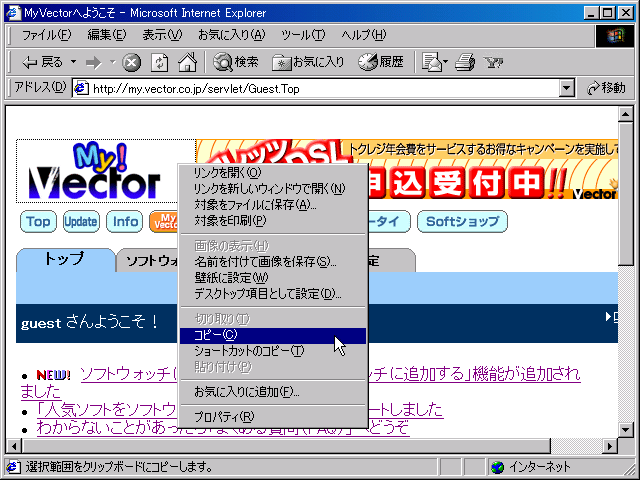Click the Windows logo throbber icon
Image resolution: width=640 pixels, height=480 pixels.
click(615, 36)
